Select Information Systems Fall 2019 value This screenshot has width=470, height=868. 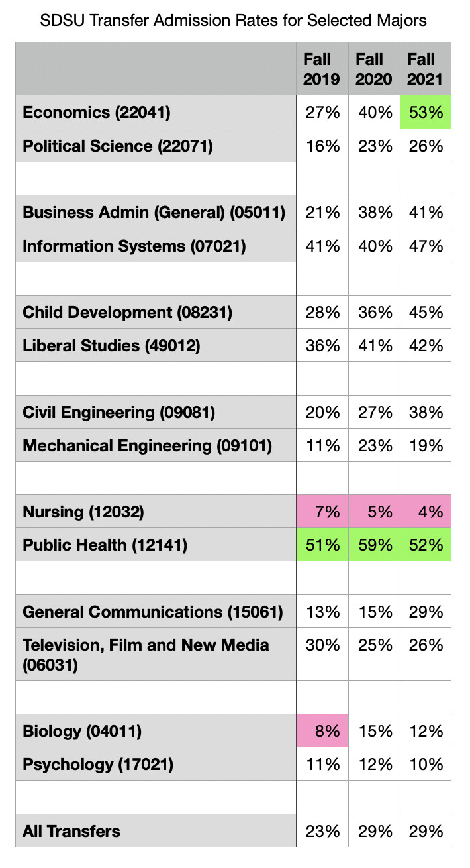tap(322, 246)
